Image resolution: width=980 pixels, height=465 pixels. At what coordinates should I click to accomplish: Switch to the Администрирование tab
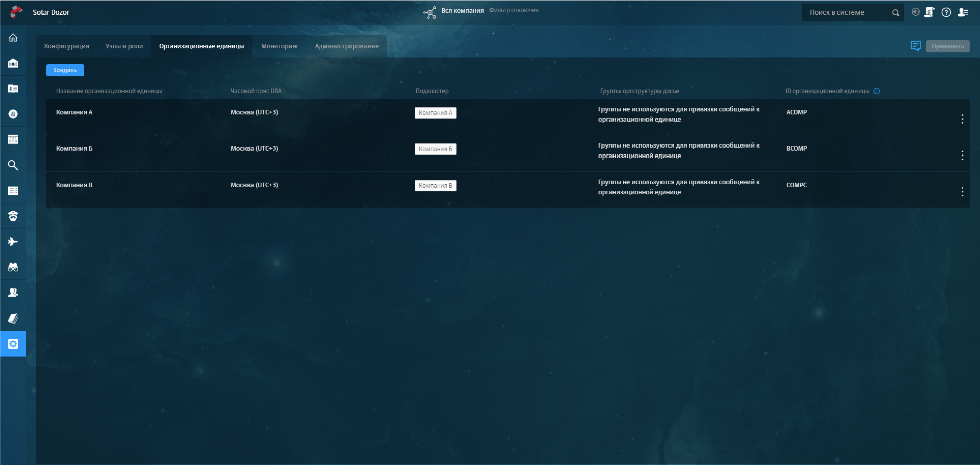[x=347, y=46]
